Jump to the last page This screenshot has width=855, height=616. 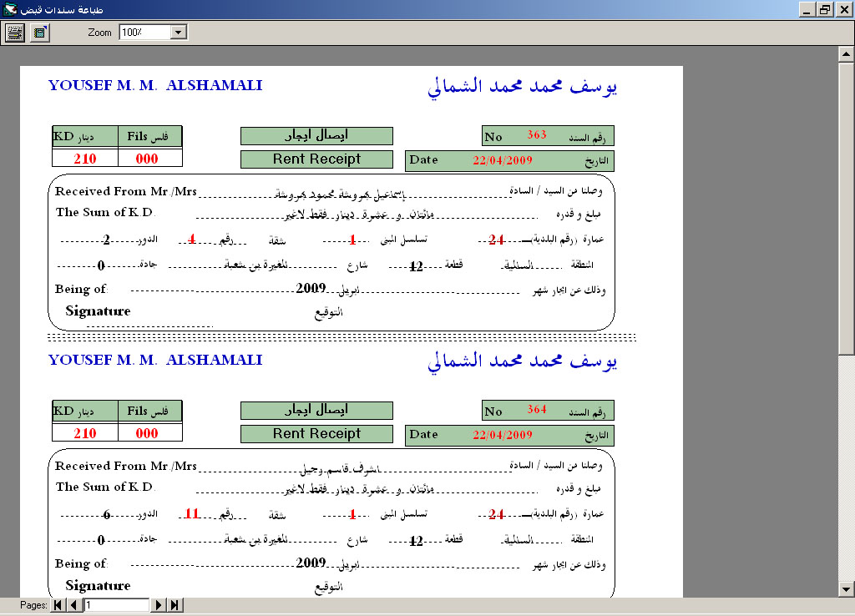175,605
